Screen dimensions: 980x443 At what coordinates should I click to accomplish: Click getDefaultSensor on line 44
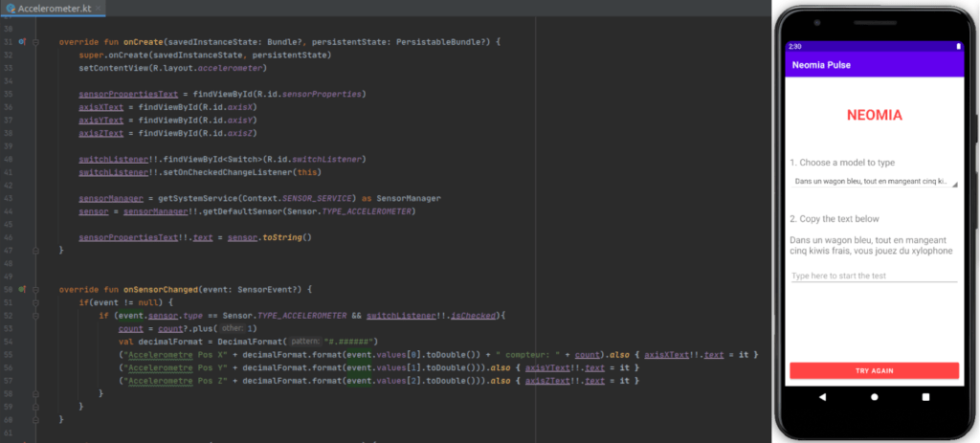point(242,211)
